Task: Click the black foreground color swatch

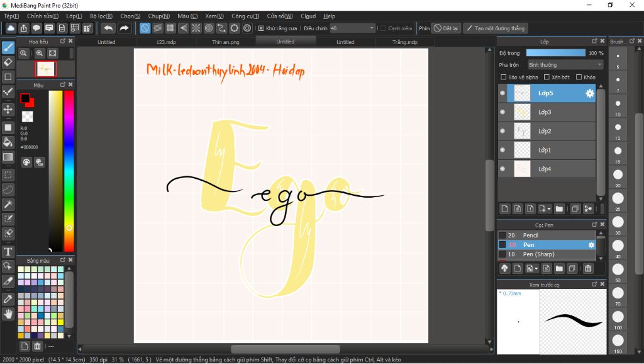Action: pyautogui.click(x=25, y=98)
